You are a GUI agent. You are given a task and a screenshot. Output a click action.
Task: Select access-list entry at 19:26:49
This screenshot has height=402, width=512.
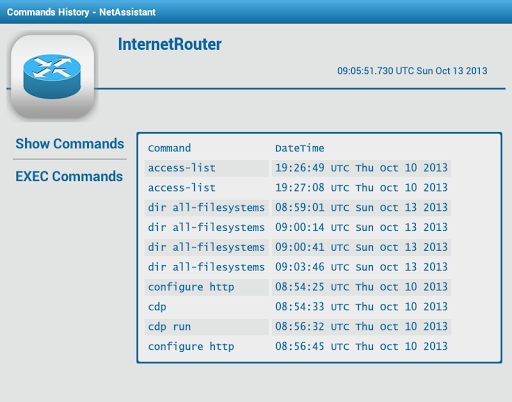coord(298,168)
